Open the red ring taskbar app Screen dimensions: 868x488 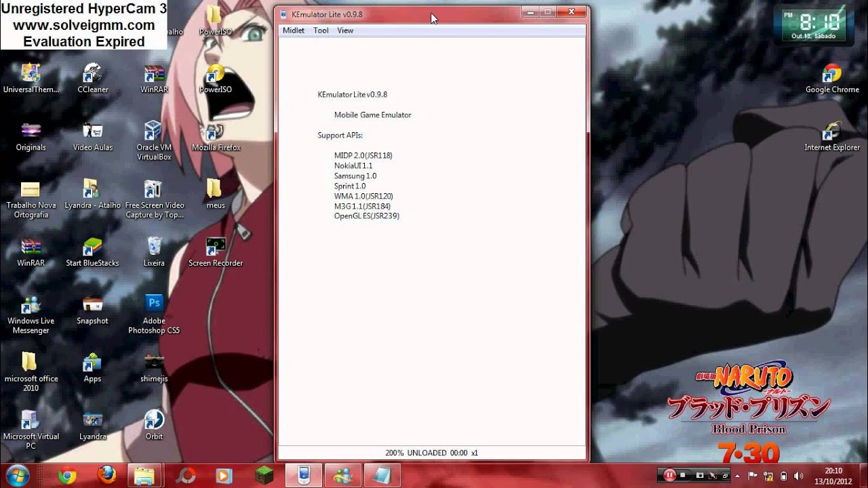[186, 475]
